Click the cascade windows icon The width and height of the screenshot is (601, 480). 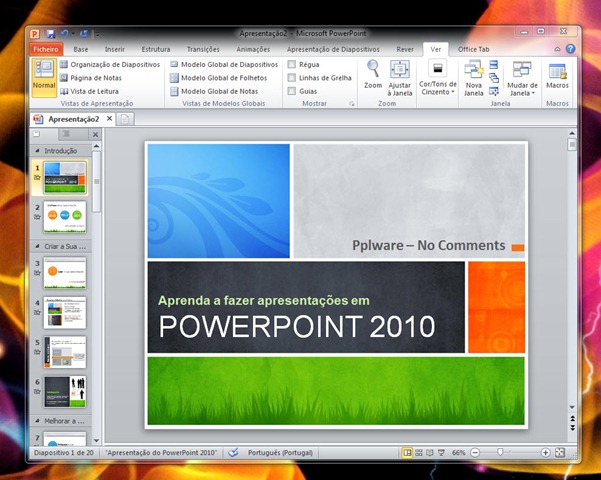pyautogui.click(x=494, y=78)
